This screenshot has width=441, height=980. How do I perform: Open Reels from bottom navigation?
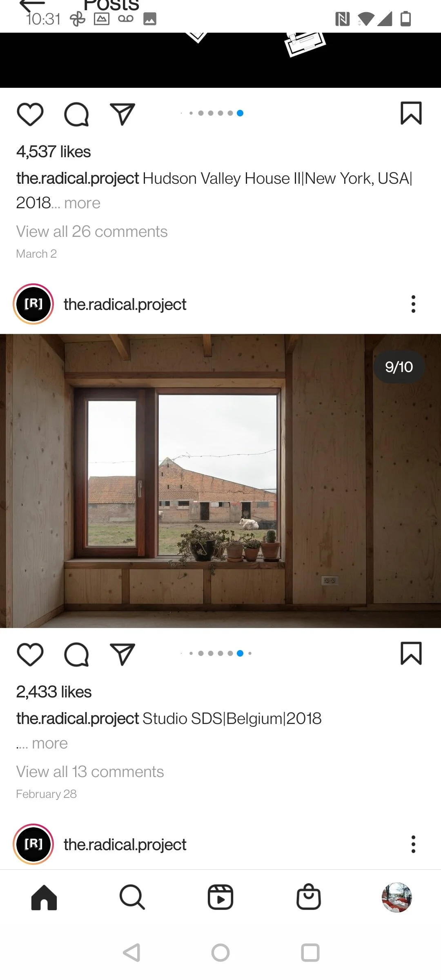[220, 898]
